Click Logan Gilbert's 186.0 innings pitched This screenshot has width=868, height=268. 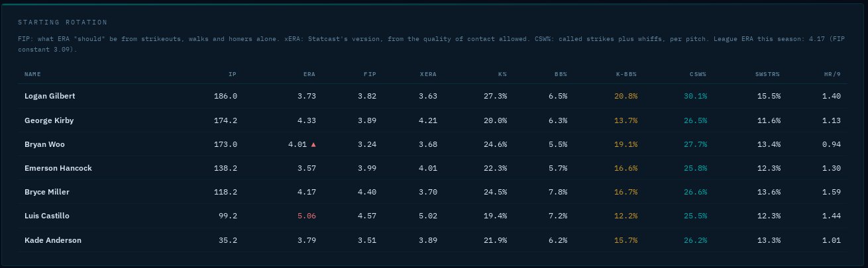click(225, 96)
